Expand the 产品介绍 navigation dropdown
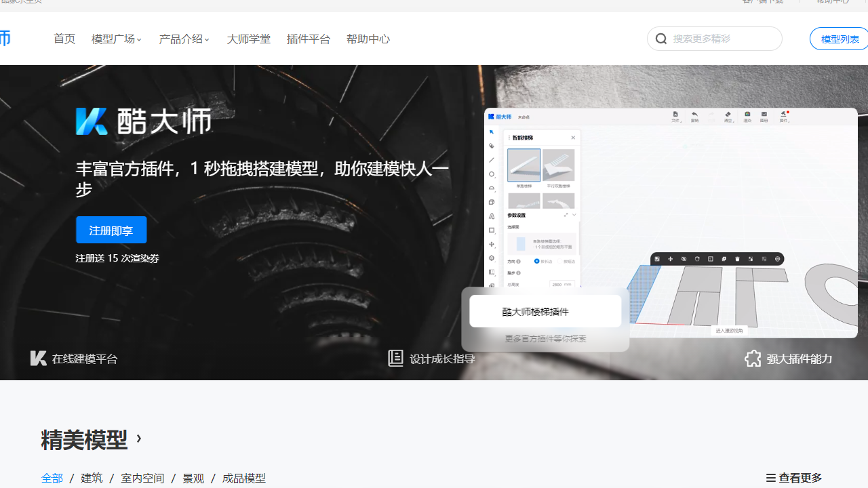The height and width of the screenshot is (488, 868). (x=184, y=39)
